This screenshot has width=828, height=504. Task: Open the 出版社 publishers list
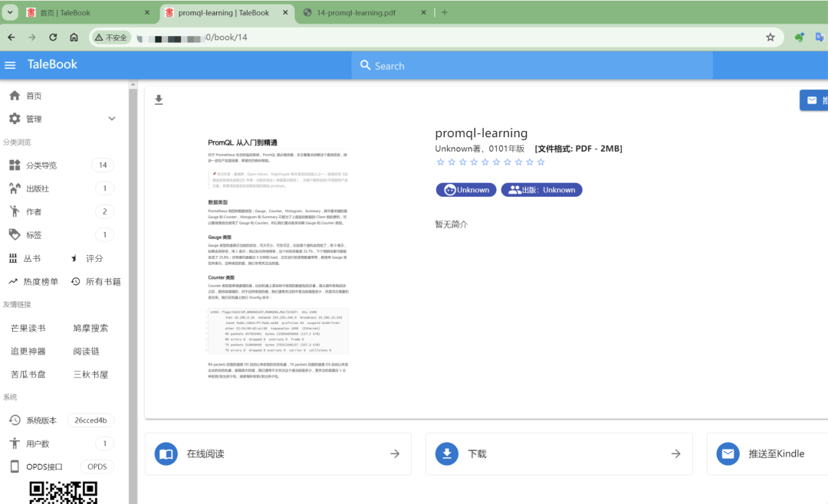point(64,188)
